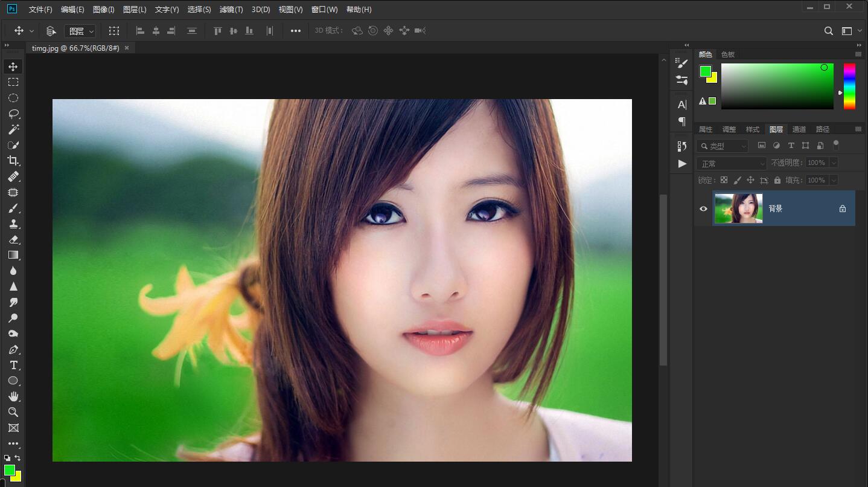
Task: Switch to the 通道 channels tab
Action: pyautogui.click(x=799, y=129)
